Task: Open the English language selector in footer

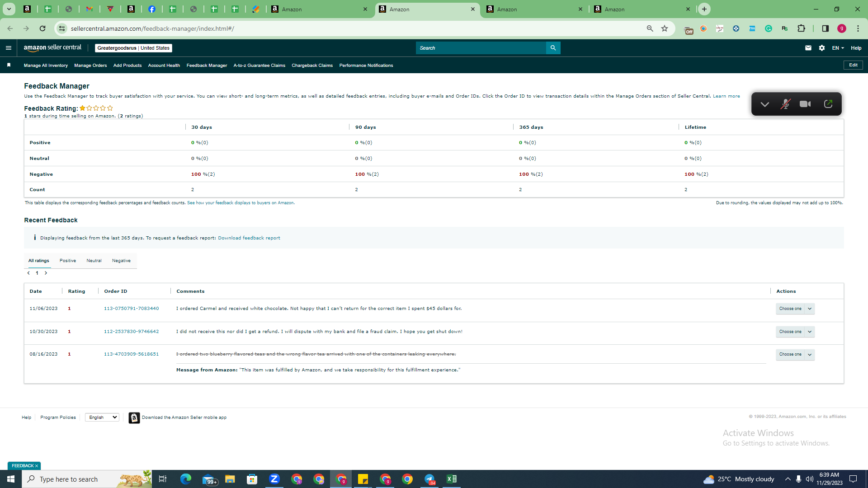Action: coord(102,418)
